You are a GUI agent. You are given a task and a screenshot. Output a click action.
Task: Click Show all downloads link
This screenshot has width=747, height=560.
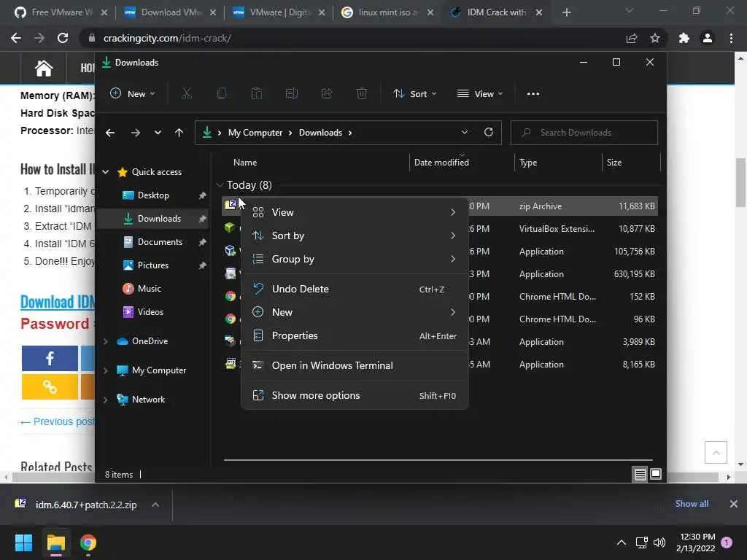point(692,504)
